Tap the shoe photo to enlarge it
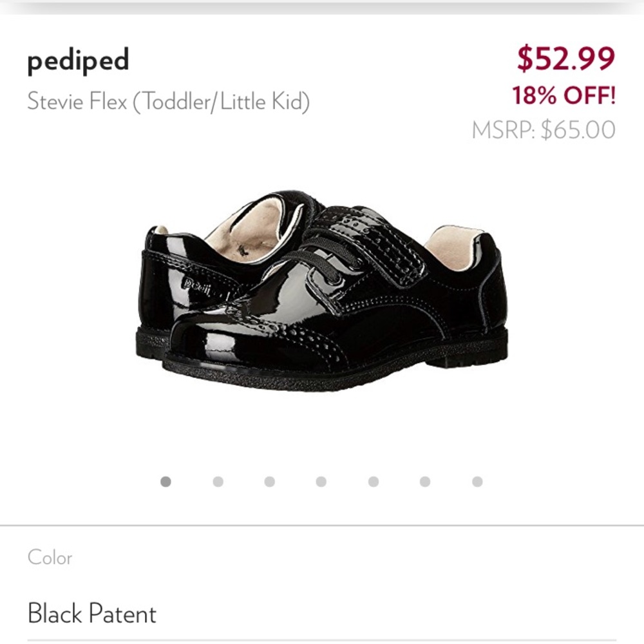Screen dimensions: 644x644 tap(322, 290)
